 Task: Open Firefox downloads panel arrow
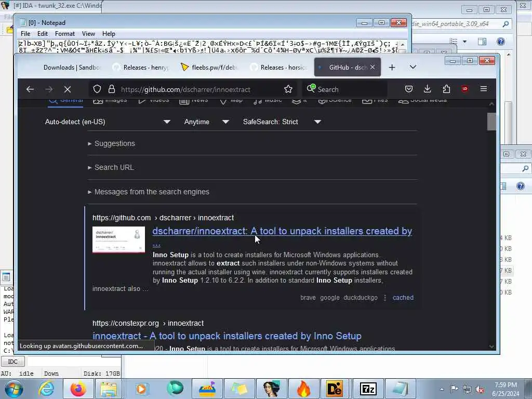point(428,89)
